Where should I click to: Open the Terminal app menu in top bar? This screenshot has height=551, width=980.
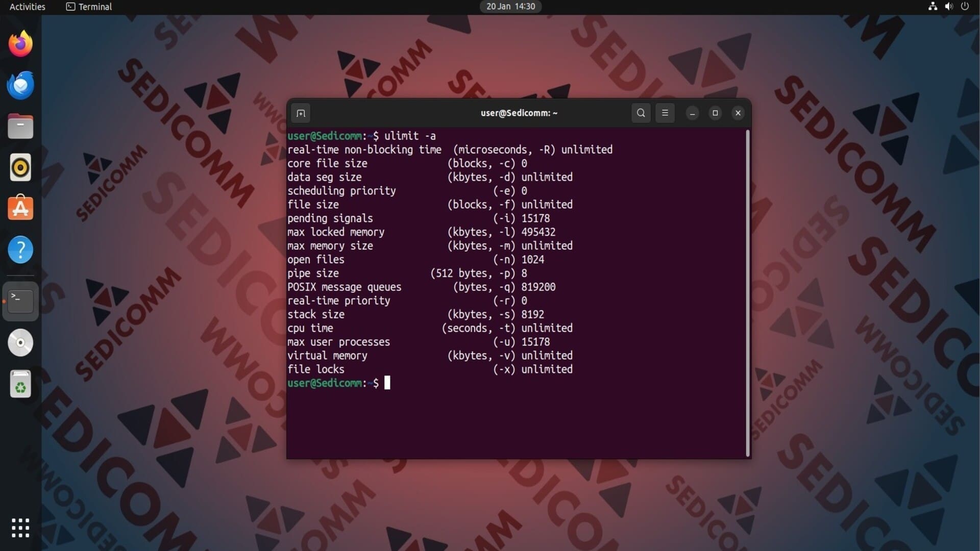coord(89,7)
